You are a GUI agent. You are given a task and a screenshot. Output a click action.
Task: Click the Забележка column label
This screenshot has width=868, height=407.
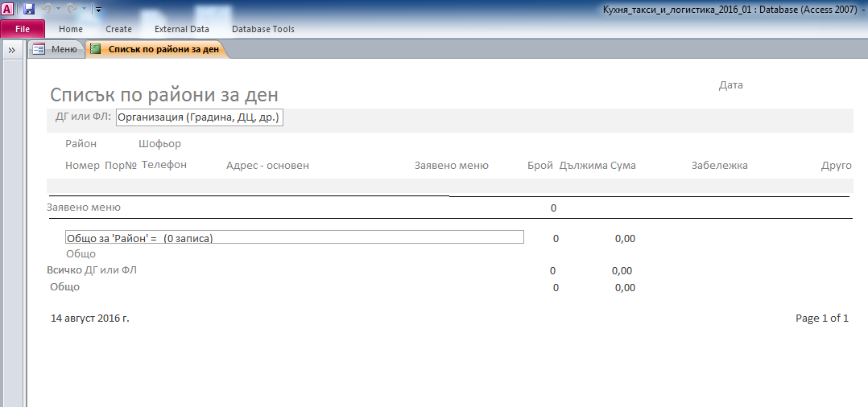pos(719,166)
